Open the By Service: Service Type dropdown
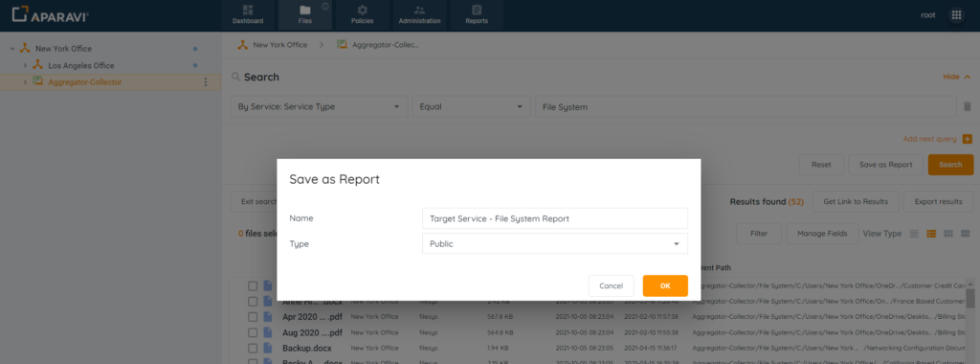 319,107
